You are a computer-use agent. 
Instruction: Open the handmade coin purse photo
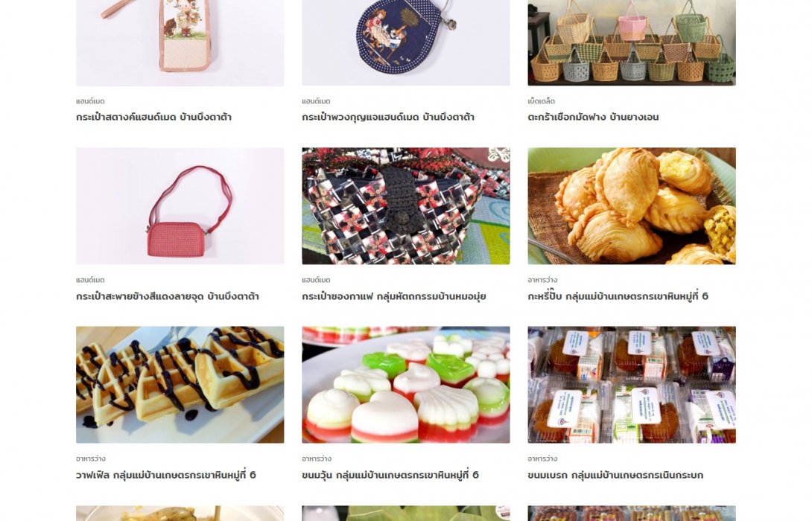click(180, 42)
